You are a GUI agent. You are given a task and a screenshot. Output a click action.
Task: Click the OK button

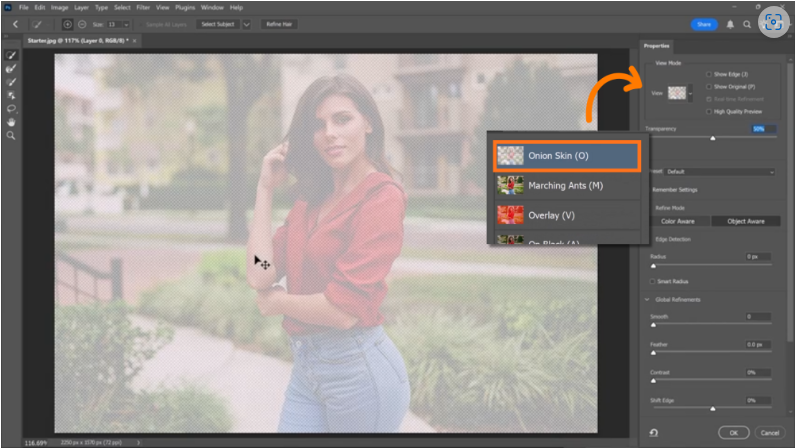[734, 433]
